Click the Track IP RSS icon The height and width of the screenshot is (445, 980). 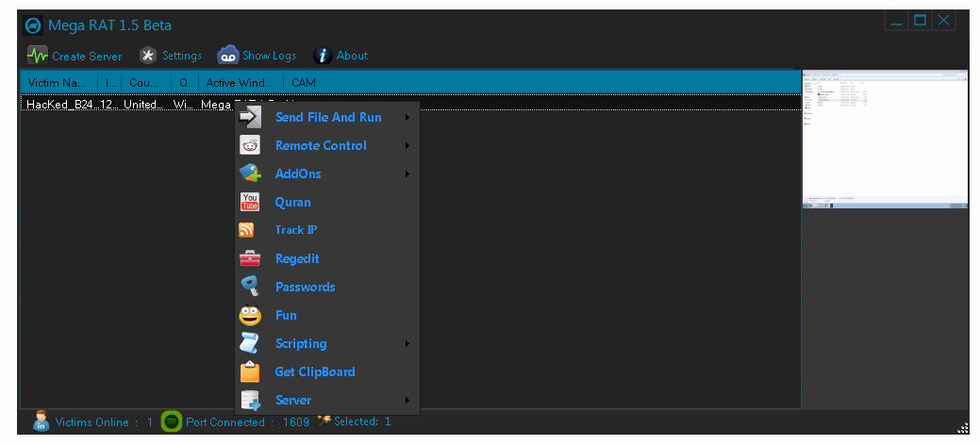pos(247,230)
